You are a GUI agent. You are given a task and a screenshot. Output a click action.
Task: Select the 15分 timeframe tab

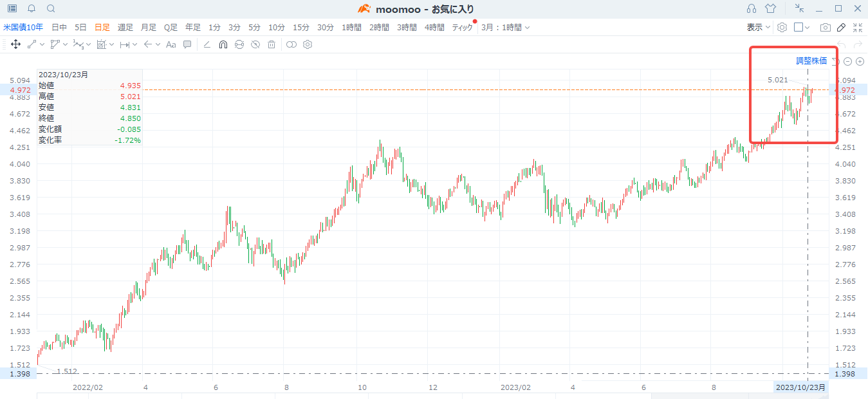(301, 28)
